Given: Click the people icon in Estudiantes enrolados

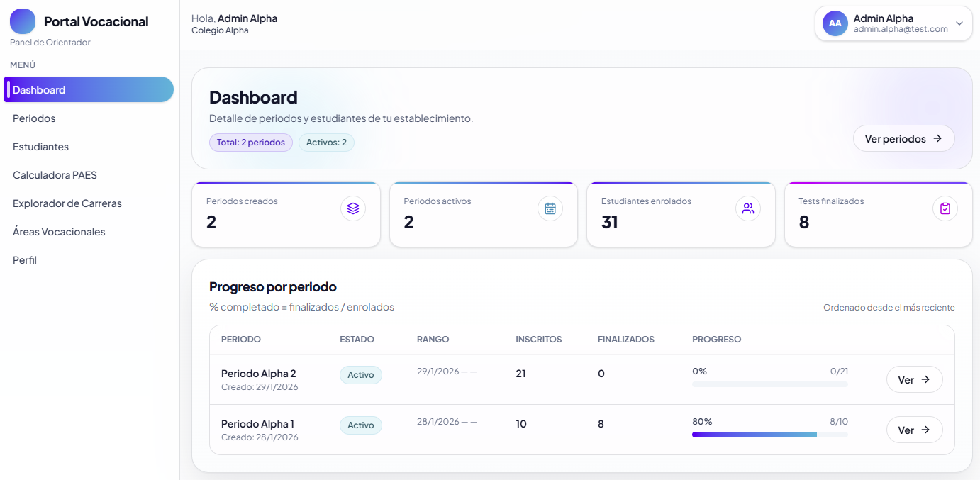Looking at the screenshot, I should click(747, 208).
